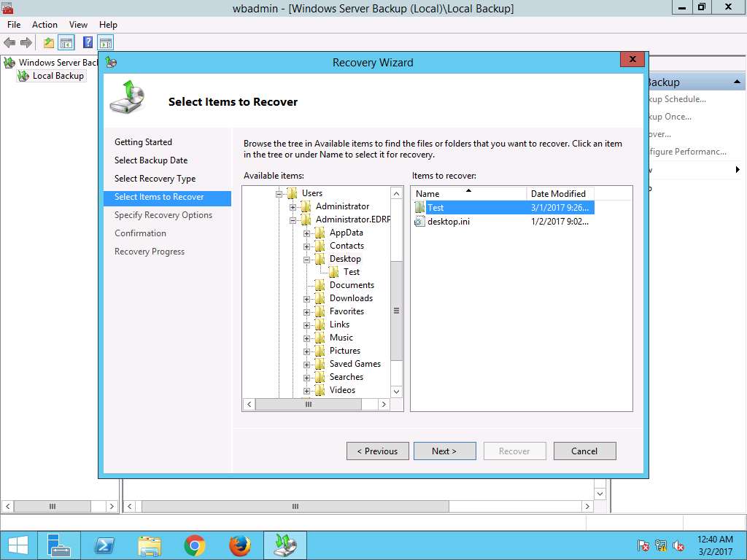Click the Cancel button in the wizard
This screenshot has height=560, width=747.
click(584, 451)
